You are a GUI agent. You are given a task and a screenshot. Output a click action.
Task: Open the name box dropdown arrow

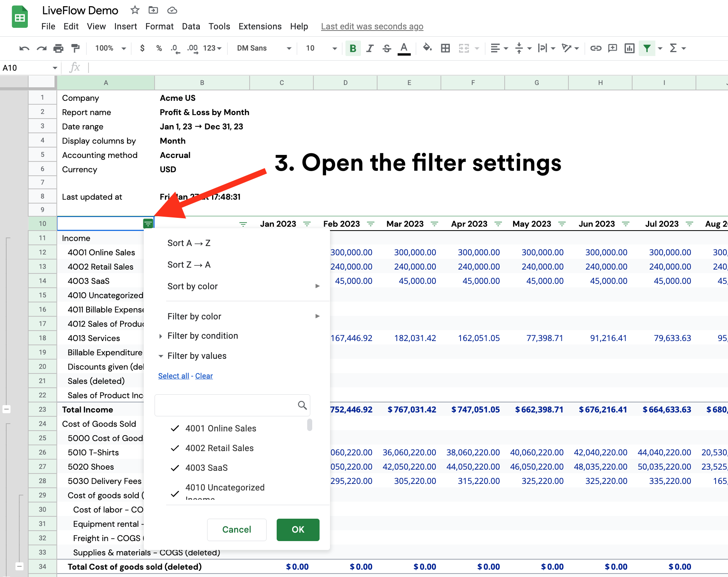55,68
